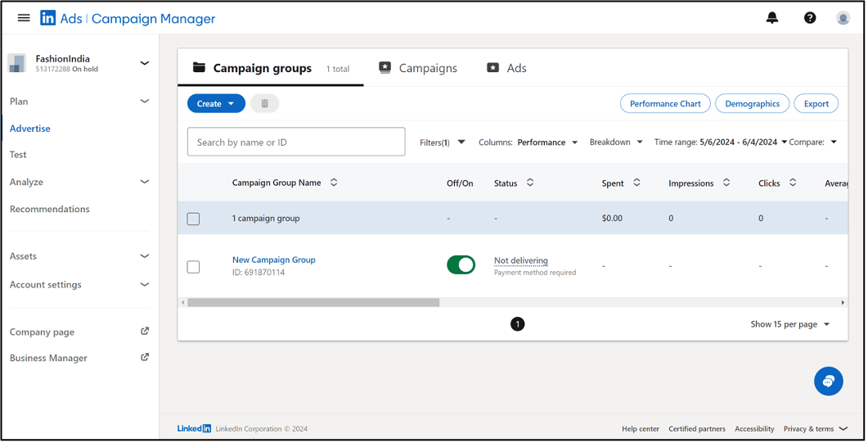The width and height of the screenshot is (868, 443).
Task: Sort by Campaign Group Name arrows
Action: click(335, 183)
